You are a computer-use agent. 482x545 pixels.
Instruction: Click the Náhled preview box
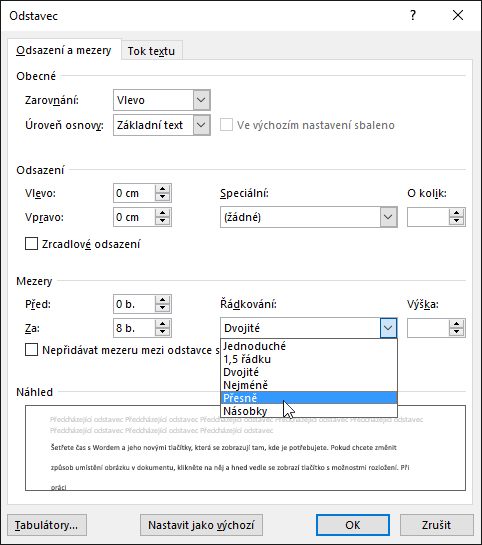click(245, 448)
